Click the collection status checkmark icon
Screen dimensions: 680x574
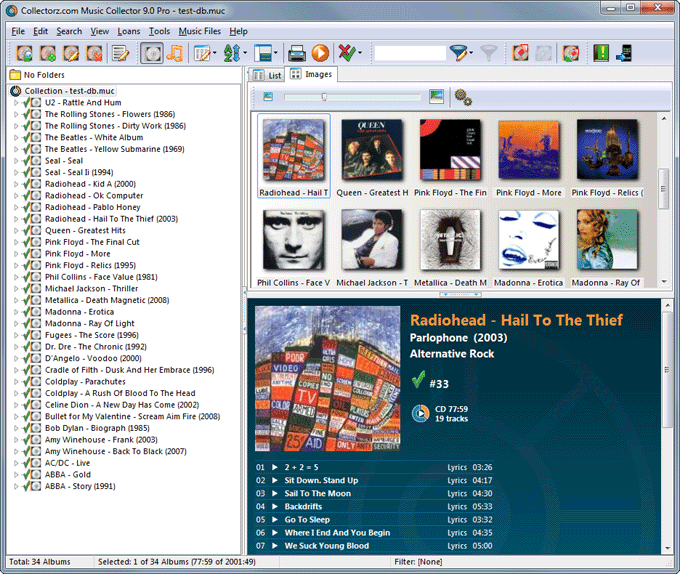[347, 53]
